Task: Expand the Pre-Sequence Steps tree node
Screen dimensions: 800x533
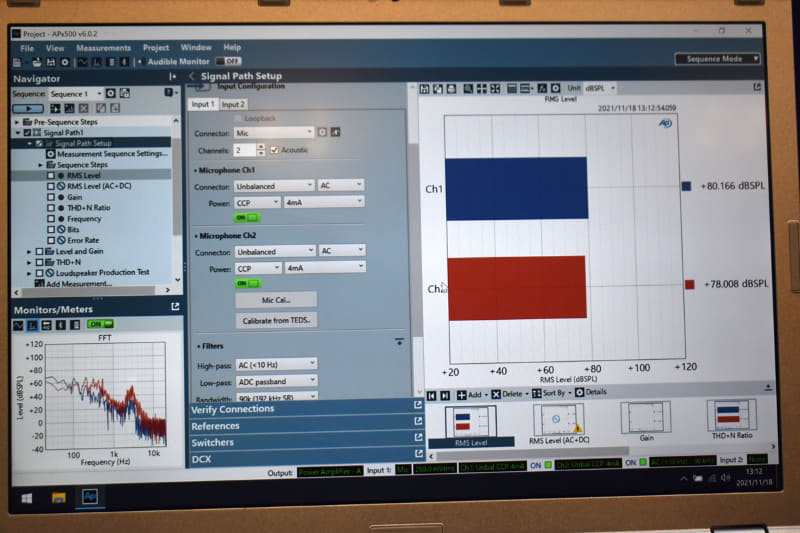Action: [17, 122]
